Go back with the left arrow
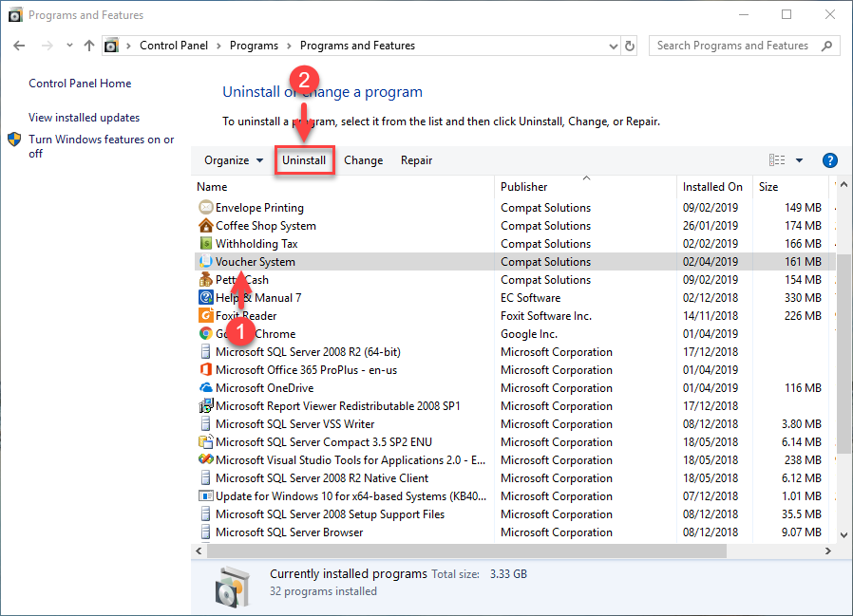 19,46
